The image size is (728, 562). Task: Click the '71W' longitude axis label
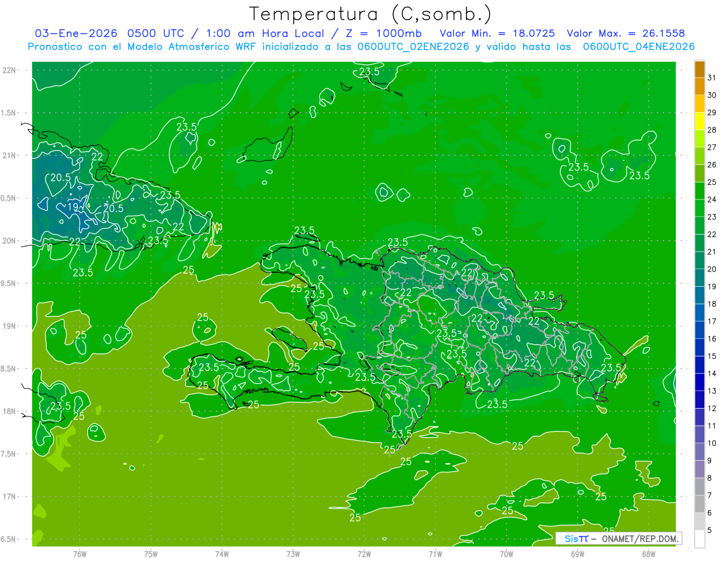(x=435, y=554)
